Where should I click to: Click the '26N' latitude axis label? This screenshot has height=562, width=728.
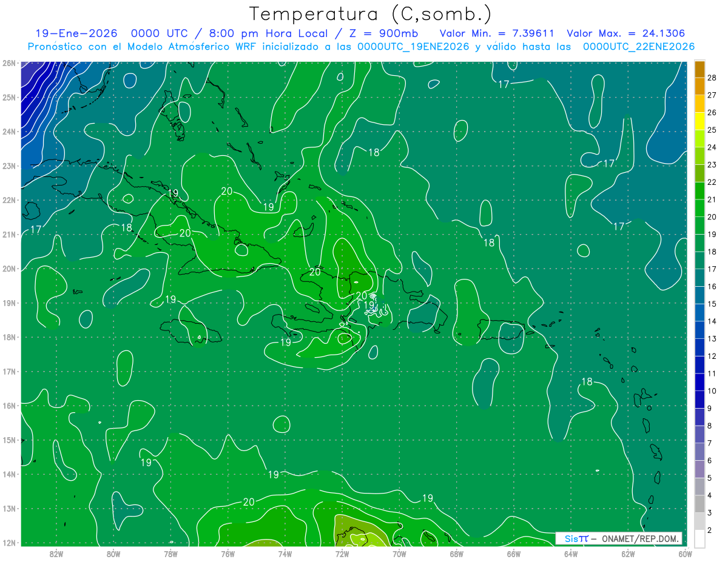click(x=8, y=63)
